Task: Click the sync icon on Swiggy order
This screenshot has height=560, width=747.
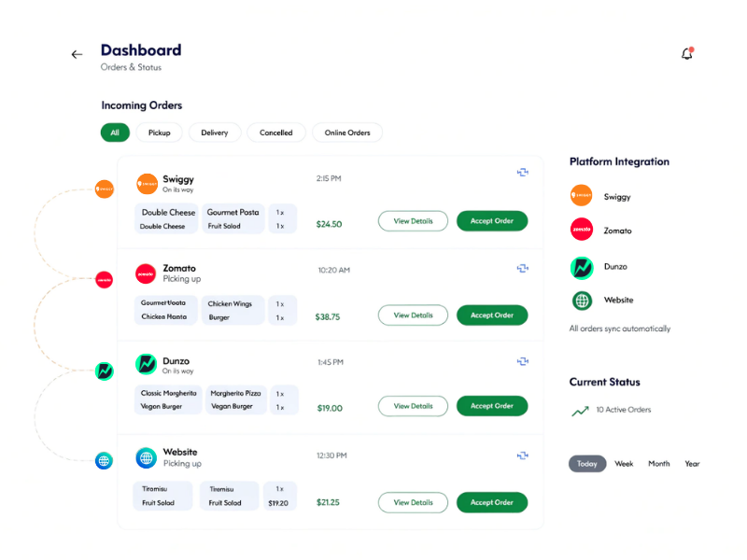Action: pos(523,173)
